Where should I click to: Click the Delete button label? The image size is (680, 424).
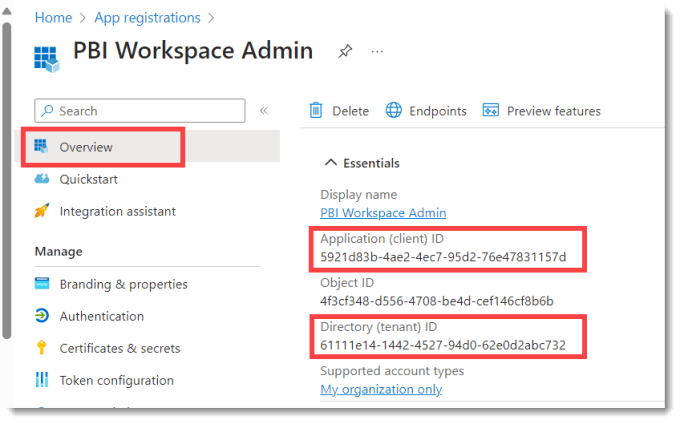click(350, 111)
